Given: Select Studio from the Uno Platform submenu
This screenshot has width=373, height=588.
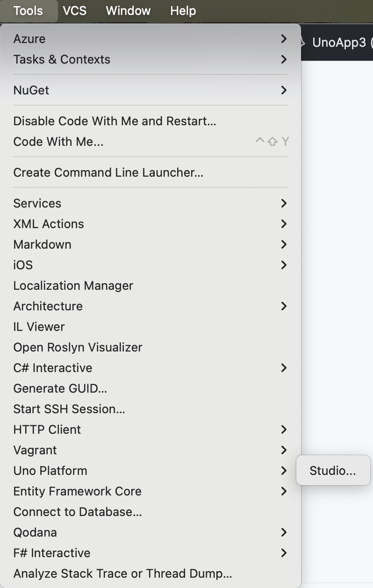Looking at the screenshot, I should [x=333, y=471].
